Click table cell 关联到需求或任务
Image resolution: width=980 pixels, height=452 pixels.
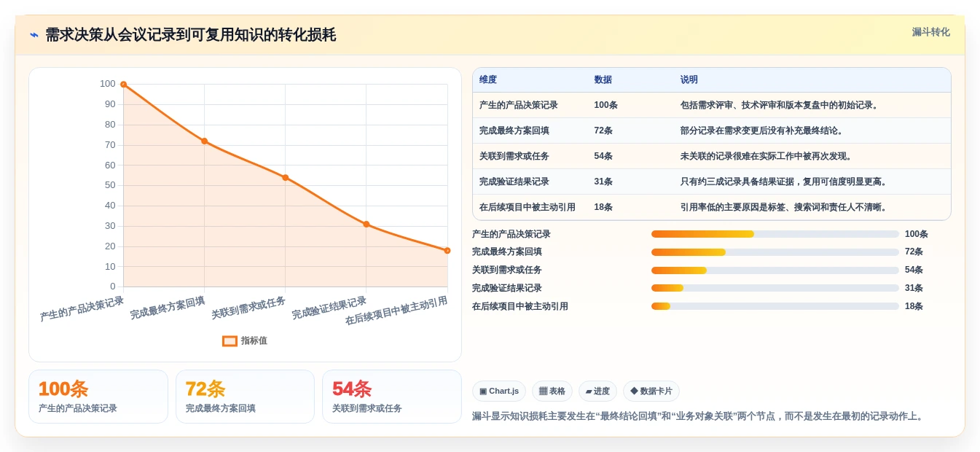514,156
